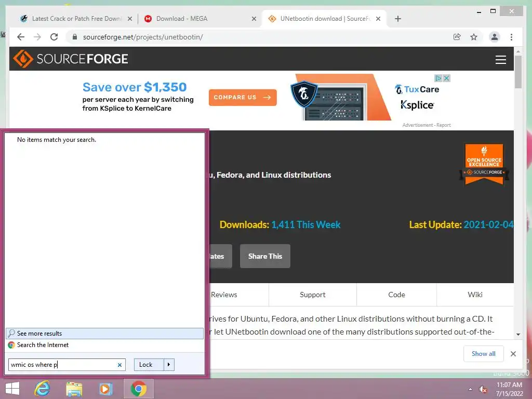Screen dimensions: 532x399
Task: Expand the Lock button options arrow
Action: [169, 365]
